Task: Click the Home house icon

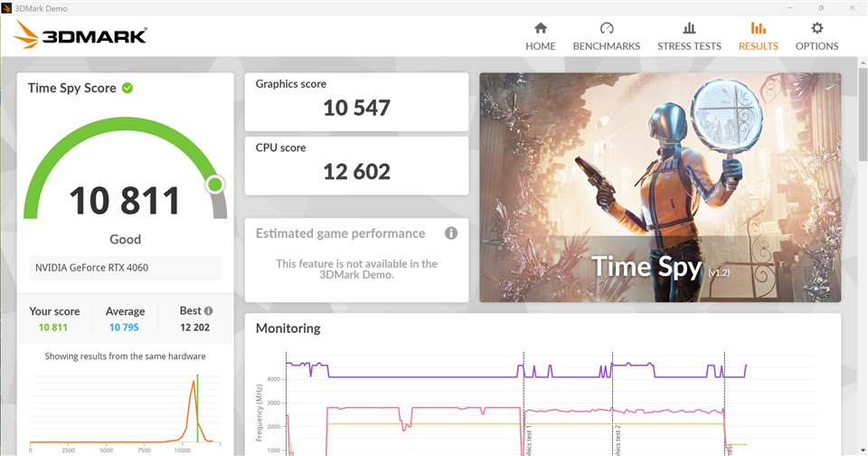Action: [541, 28]
